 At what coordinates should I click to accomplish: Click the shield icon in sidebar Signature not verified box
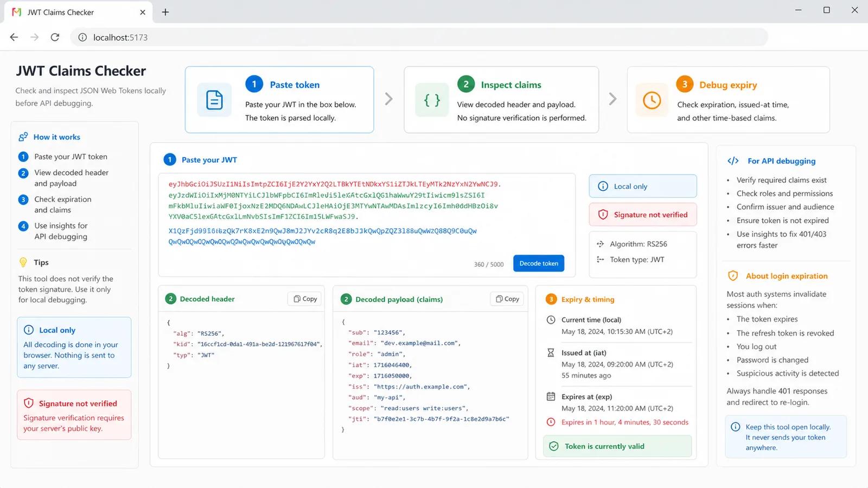29,403
